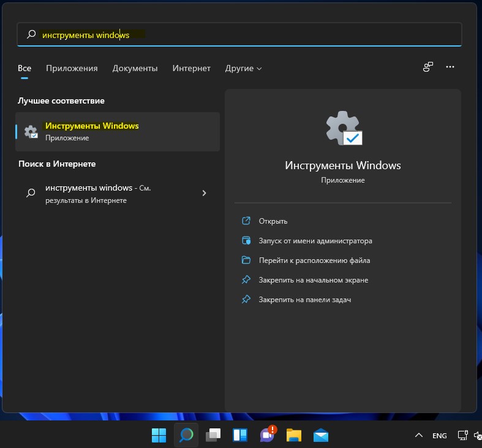Click magnifier icon beside web search suggestion
Viewport: 482px width, 448px height.
pos(31,193)
